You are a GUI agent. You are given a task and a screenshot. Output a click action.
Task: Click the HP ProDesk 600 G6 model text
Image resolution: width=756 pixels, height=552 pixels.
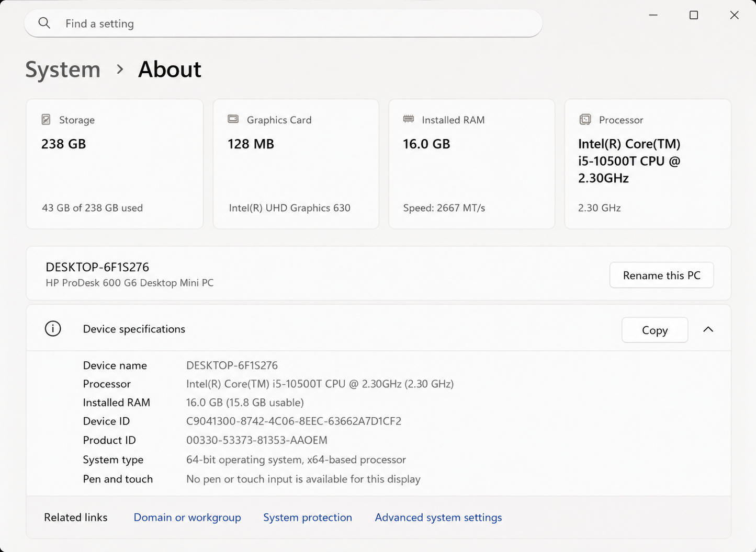tap(130, 283)
